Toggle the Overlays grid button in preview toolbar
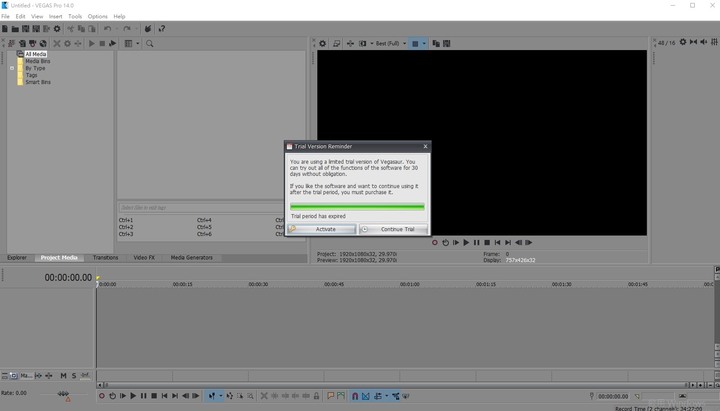This screenshot has width=720, height=411. click(x=415, y=43)
